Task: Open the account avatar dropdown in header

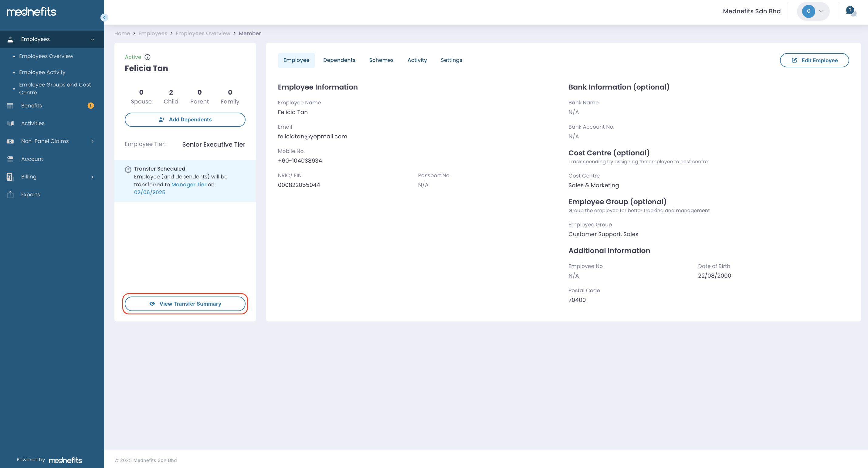Action: click(813, 12)
